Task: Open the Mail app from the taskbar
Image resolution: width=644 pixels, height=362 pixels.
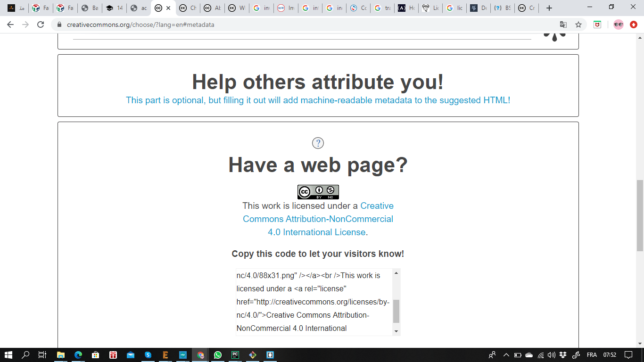Action: click(x=131, y=355)
